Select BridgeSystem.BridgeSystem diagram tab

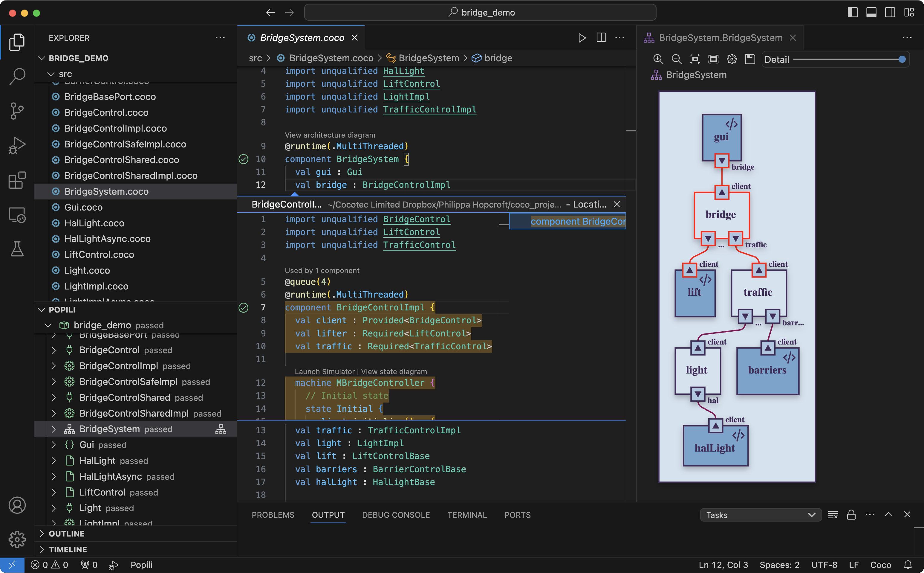pyautogui.click(x=720, y=38)
